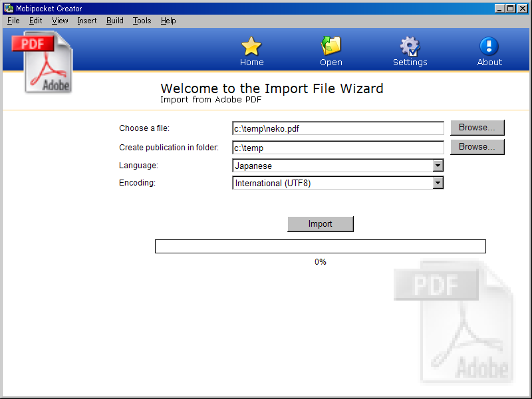The width and height of the screenshot is (532, 399).
Task: Click the Settings label in toolbar
Action: coord(410,62)
